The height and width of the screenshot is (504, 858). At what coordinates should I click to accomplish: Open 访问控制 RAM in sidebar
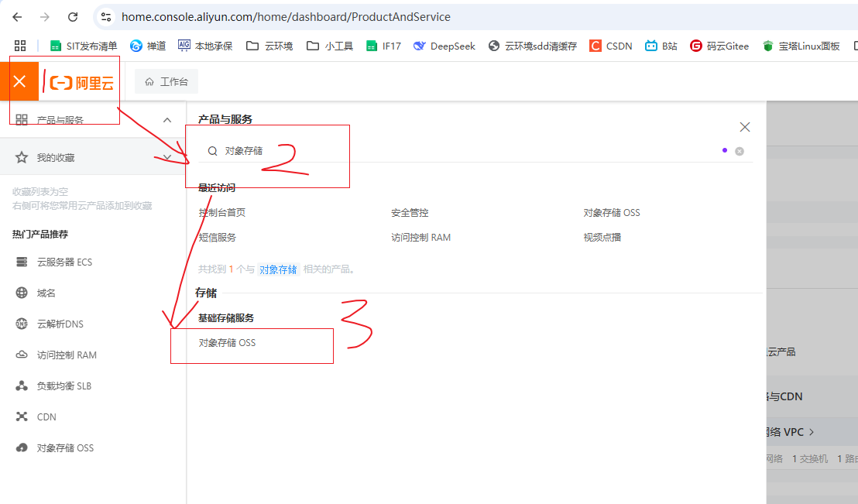point(67,355)
